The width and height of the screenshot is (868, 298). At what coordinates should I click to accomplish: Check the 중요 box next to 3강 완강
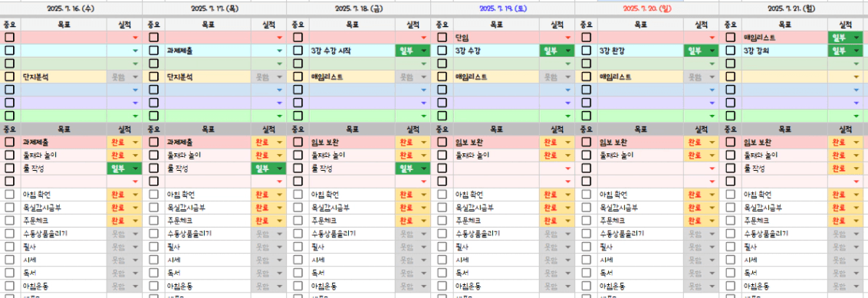(587, 51)
